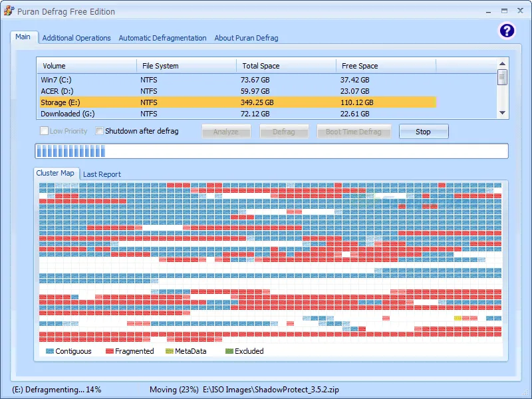Screen dimensions: 532x399
Task: Click the Excluded green legend swatch
Action: (x=229, y=351)
